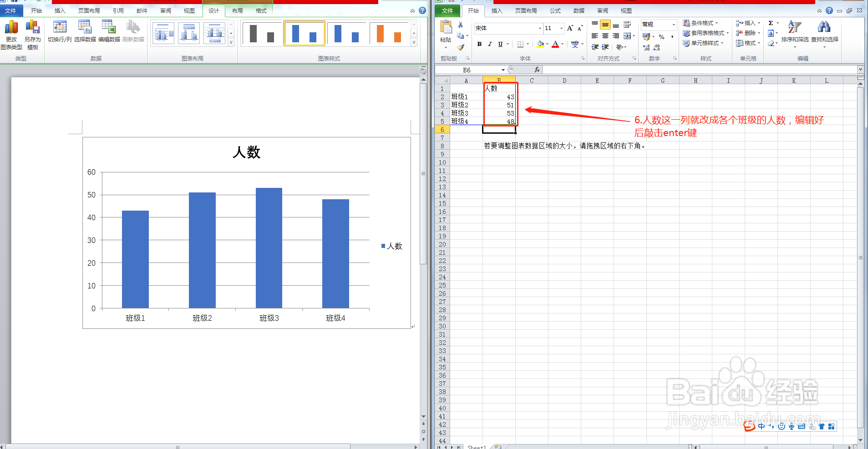
Task: Click the Excel help question mark icon
Action: (x=829, y=10)
